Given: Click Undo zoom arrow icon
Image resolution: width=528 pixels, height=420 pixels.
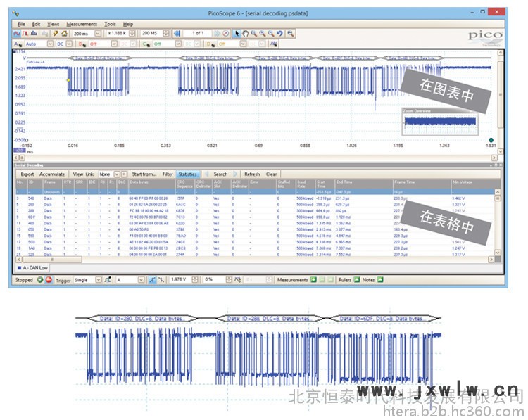Looking at the screenshot, I should click(279, 33).
